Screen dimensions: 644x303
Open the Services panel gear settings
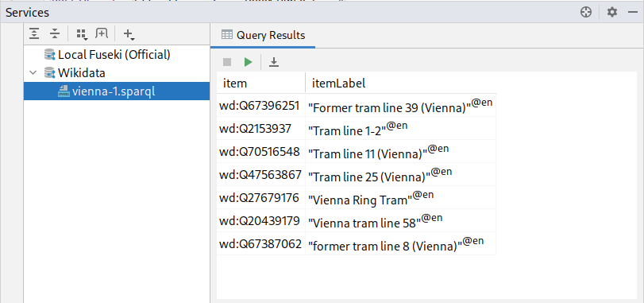pyautogui.click(x=612, y=13)
